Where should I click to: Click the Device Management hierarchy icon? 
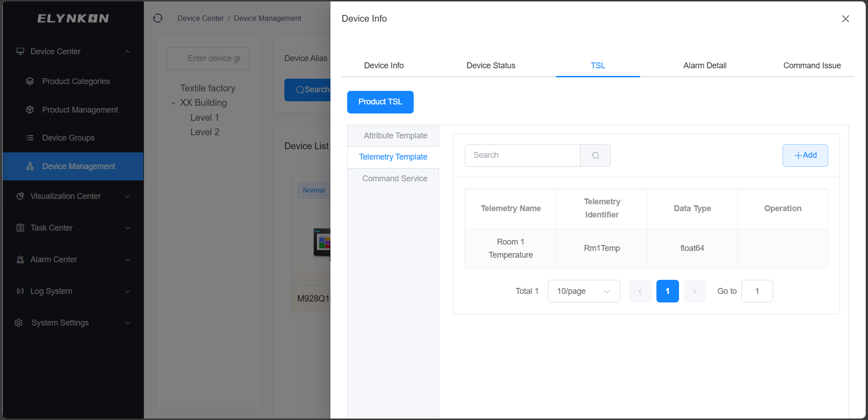click(x=30, y=166)
